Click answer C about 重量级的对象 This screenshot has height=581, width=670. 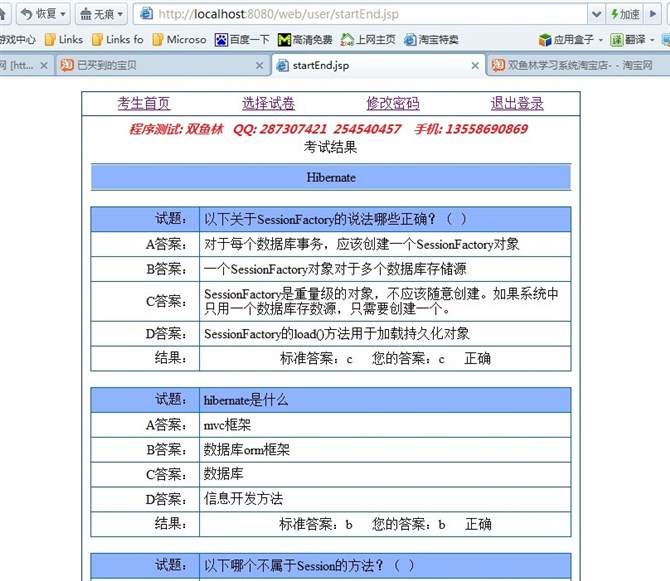click(x=381, y=301)
